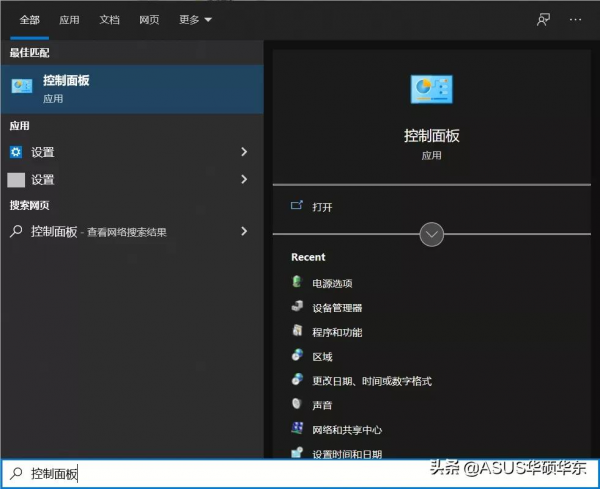600x489 pixels.
Task: Click the web search magnifier icon
Action: point(16,231)
